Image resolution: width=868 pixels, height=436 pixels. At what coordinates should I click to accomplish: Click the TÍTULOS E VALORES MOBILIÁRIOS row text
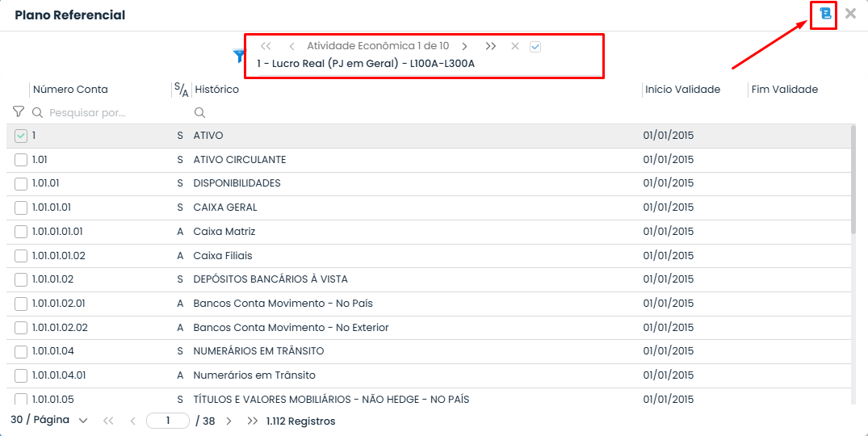[x=331, y=400]
